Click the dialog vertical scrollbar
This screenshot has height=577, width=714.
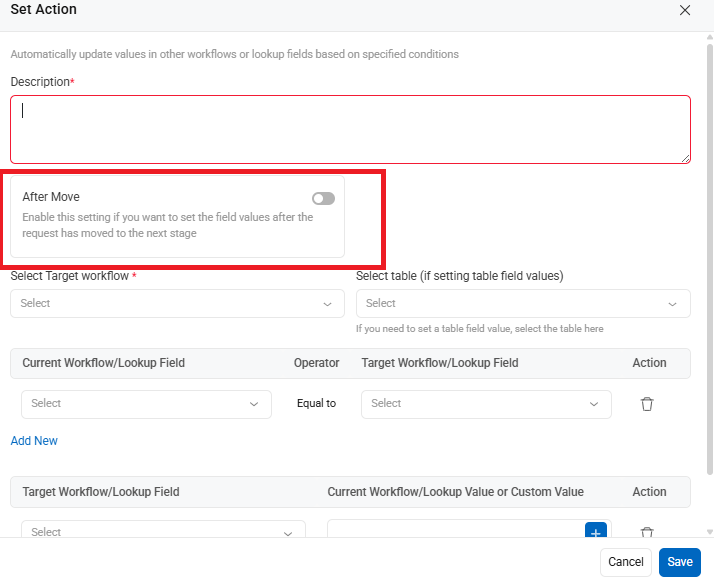click(x=709, y=260)
